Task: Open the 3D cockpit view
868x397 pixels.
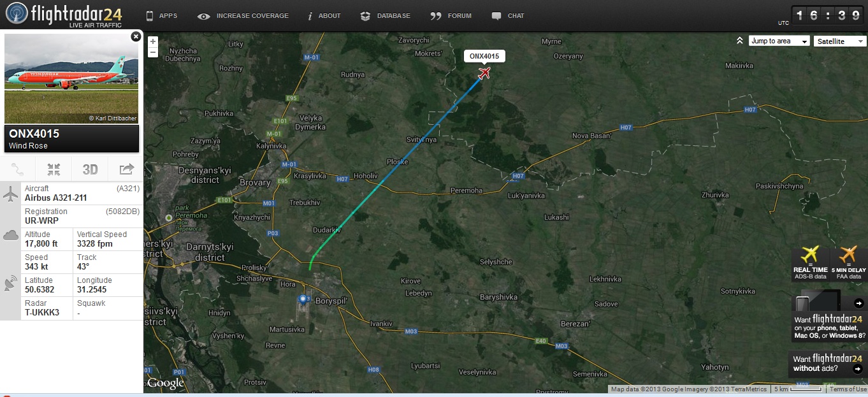Action: point(90,170)
